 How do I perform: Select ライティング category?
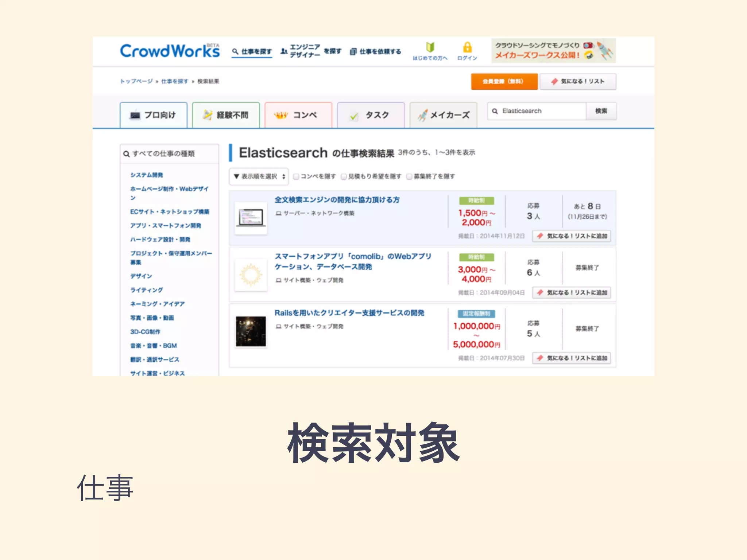147,290
